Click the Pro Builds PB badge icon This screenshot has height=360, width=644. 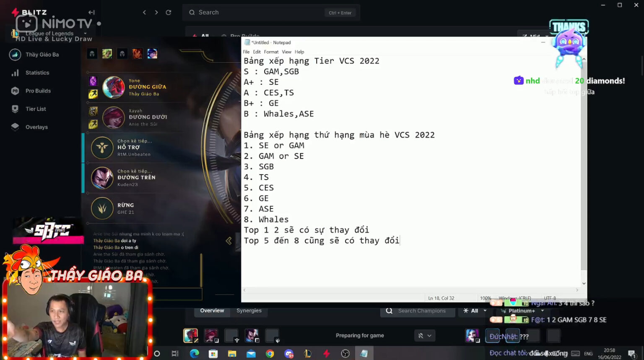pyautogui.click(x=15, y=91)
